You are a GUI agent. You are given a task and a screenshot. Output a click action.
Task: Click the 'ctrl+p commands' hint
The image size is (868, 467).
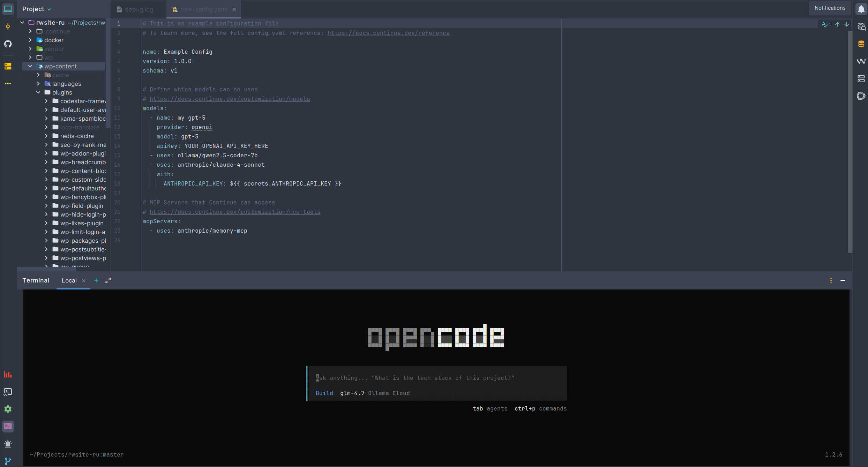[540, 409]
